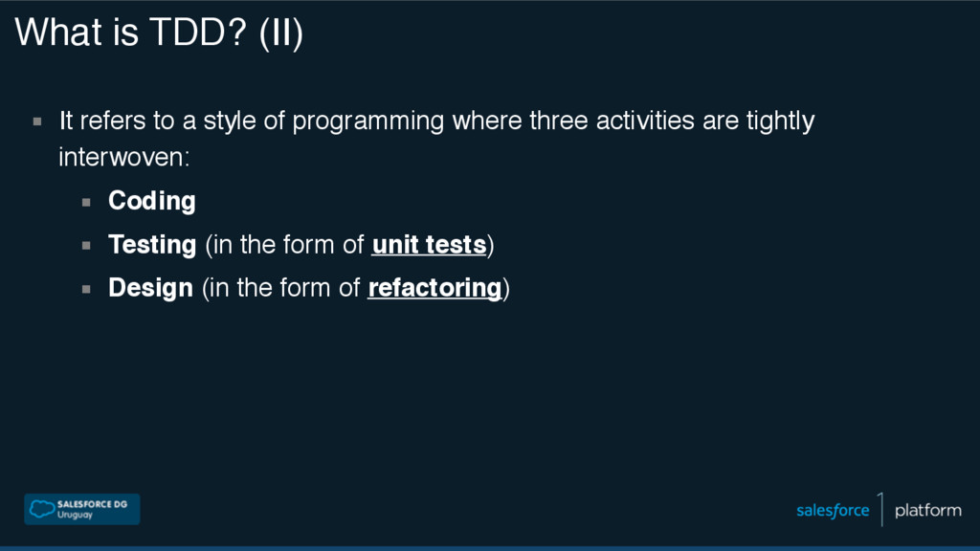Click the bold word Testing
The image size is (980, 551).
coord(152,245)
